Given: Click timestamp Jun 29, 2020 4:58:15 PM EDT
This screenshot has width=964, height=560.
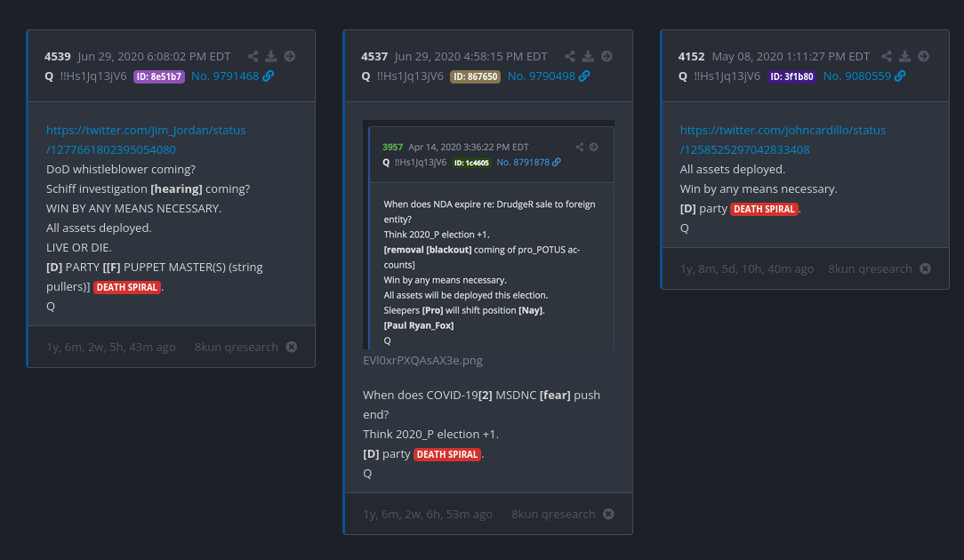Looking at the screenshot, I should click(x=471, y=57).
